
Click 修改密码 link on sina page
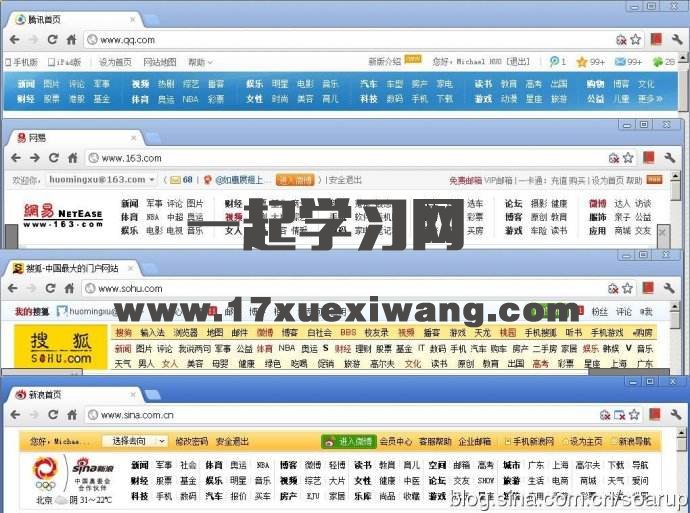click(x=191, y=441)
